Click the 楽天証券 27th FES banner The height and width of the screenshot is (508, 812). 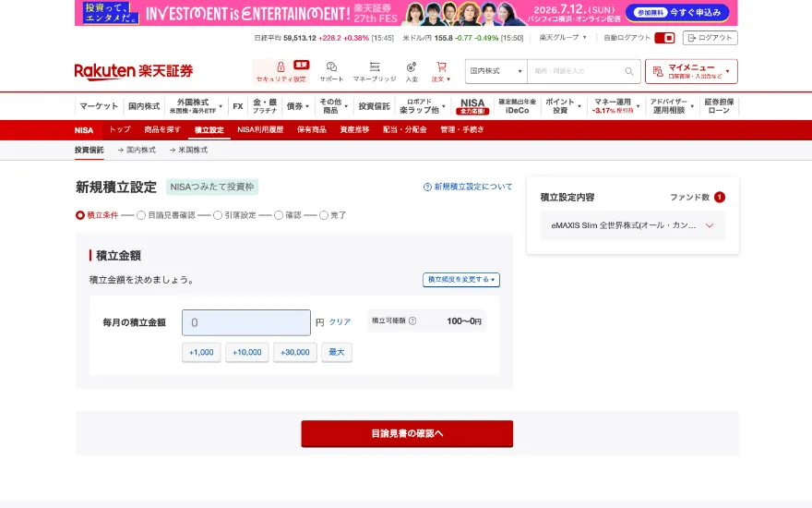click(406, 13)
